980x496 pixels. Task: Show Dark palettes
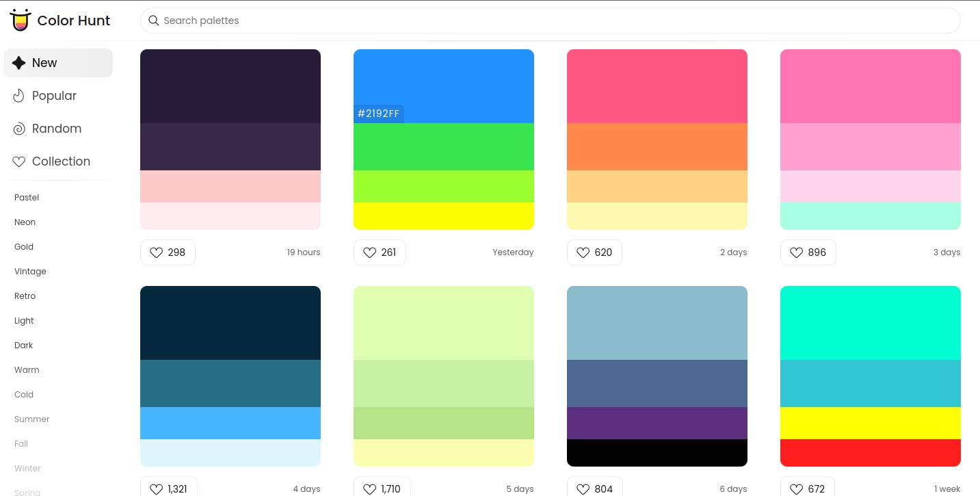[x=23, y=345]
